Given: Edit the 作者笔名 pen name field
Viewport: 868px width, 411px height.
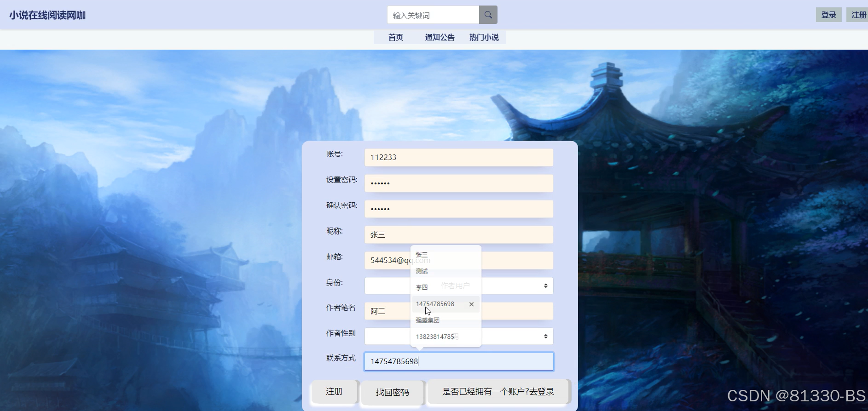Looking at the screenshot, I should [459, 311].
